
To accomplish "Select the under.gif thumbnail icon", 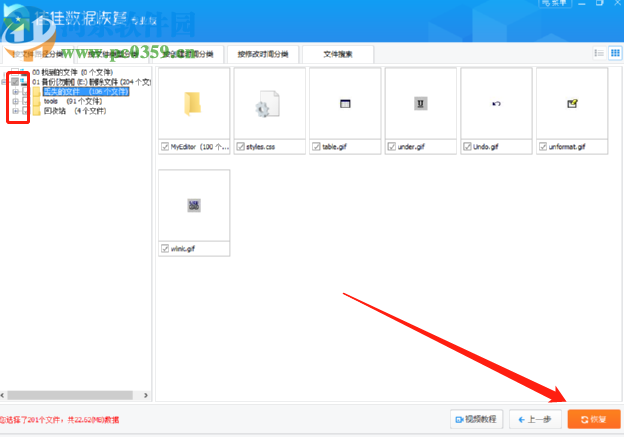I will (420, 103).
